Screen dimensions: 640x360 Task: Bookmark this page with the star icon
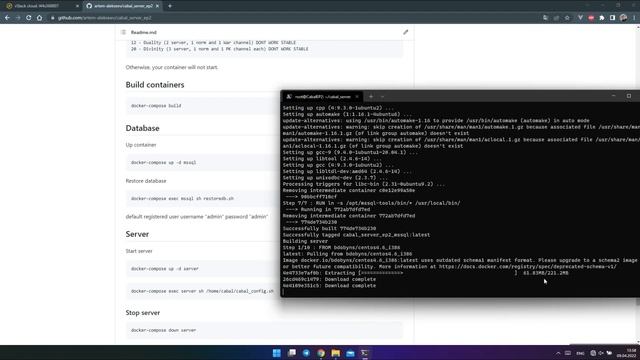tap(567, 18)
